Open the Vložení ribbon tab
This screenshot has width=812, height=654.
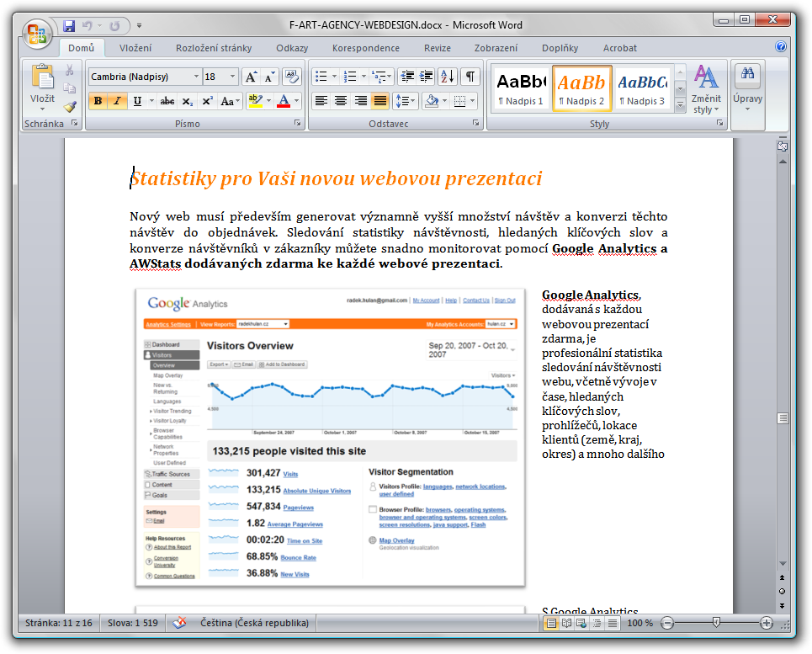pyautogui.click(x=135, y=48)
